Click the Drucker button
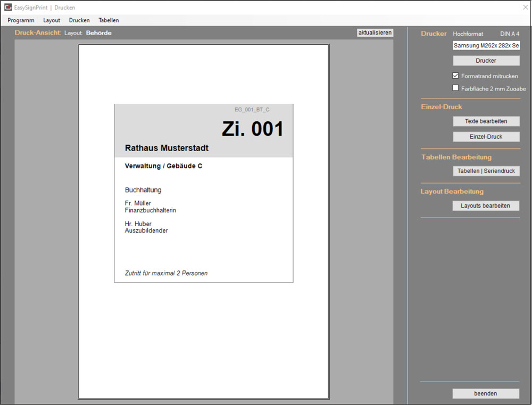This screenshot has height=405, width=532. [486, 61]
